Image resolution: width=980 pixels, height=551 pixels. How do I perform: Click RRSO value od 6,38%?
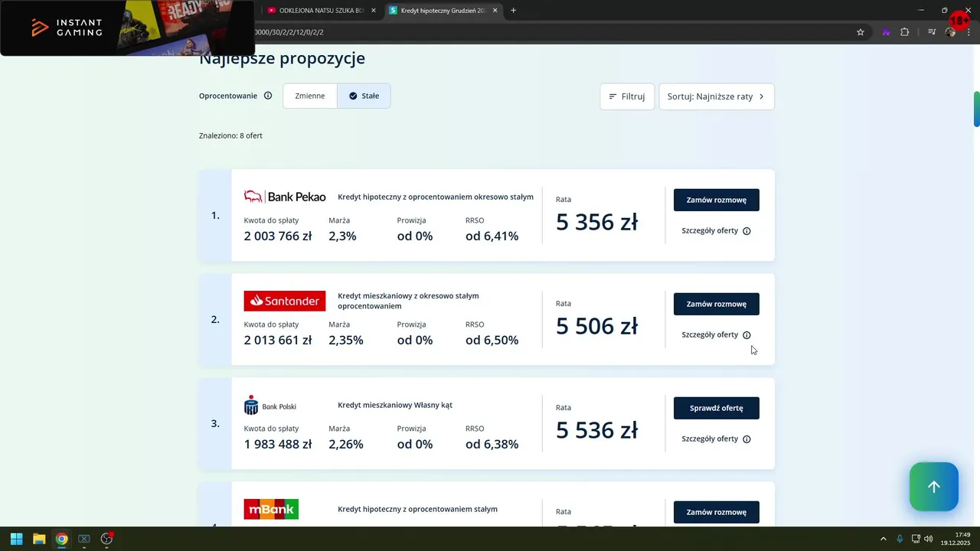492,445
